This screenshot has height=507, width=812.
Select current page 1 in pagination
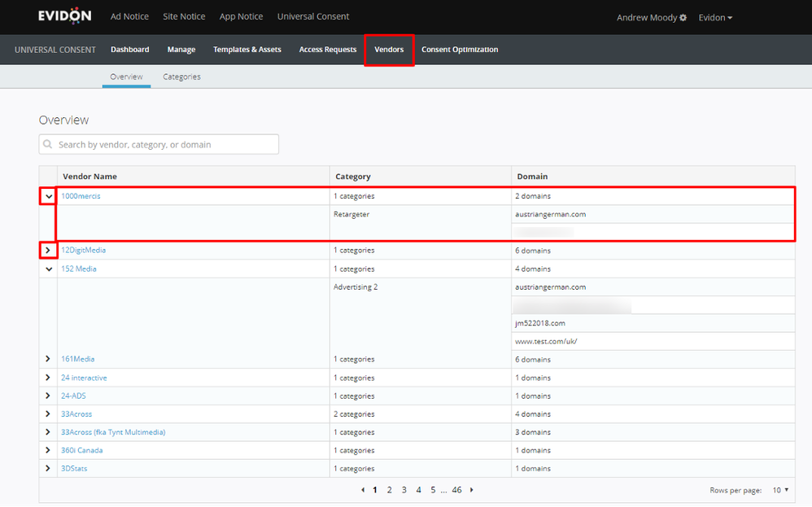click(375, 490)
